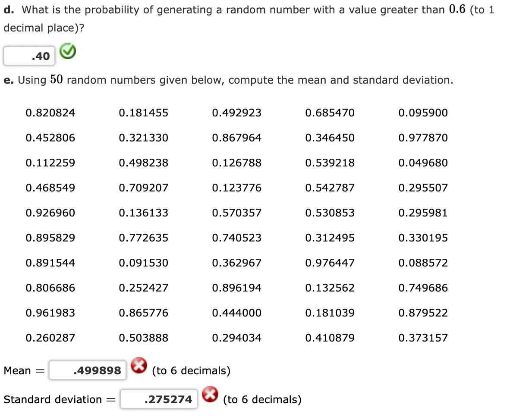
Task: Click the green checkmark next to .40
Action: coord(67,51)
